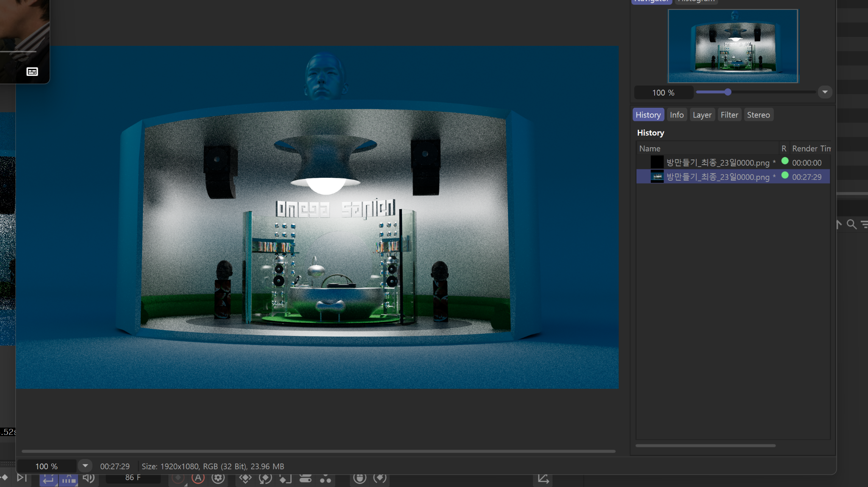Open the bottom zoom percentage dropdown arrow
The width and height of the screenshot is (868, 487).
[x=85, y=466]
